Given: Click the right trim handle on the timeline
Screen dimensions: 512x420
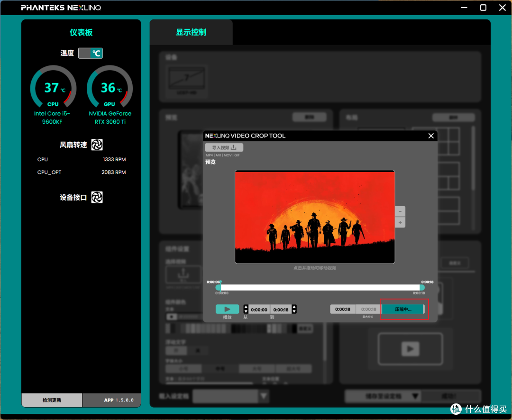Looking at the screenshot, I should 422,287.
